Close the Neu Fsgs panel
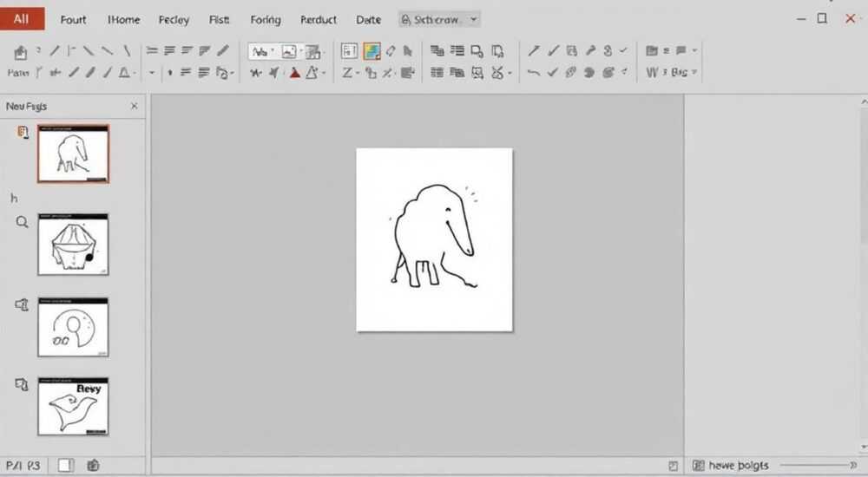The image size is (868, 477). [x=134, y=106]
